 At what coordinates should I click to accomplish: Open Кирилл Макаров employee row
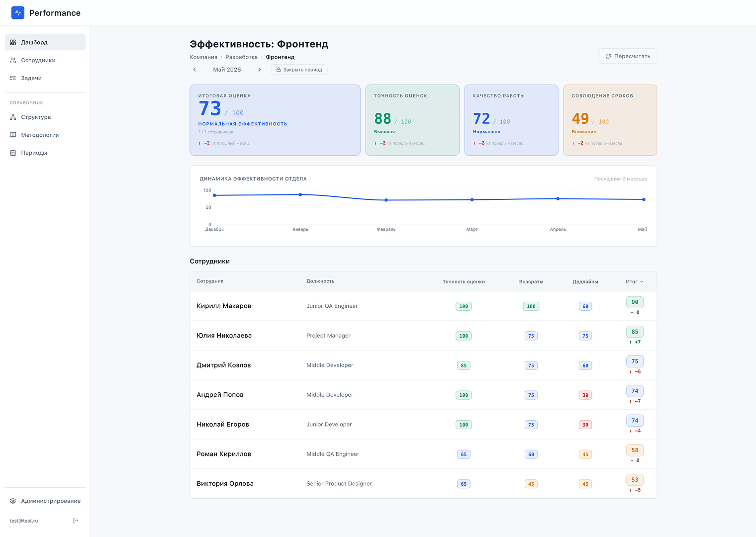pyautogui.click(x=423, y=306)
